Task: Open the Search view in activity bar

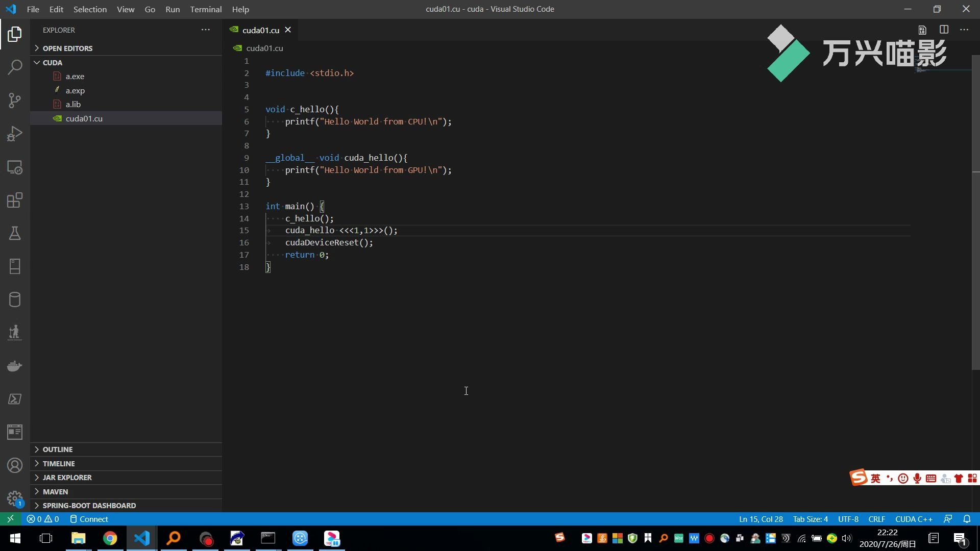Action: [15, 67]
